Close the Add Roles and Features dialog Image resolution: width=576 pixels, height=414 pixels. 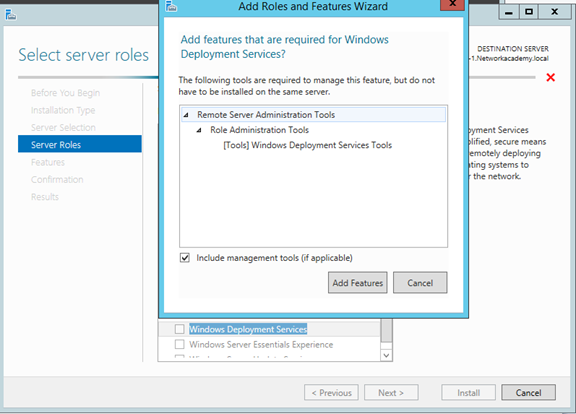click(x=453, y=4)
